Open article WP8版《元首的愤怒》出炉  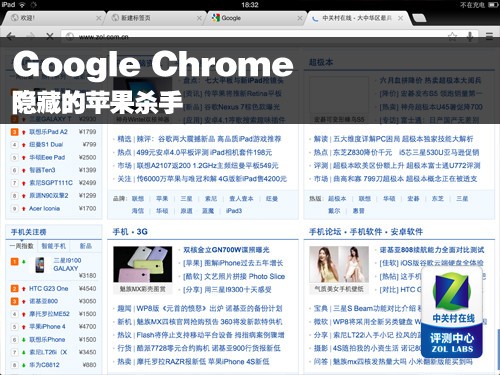(179, 308)
